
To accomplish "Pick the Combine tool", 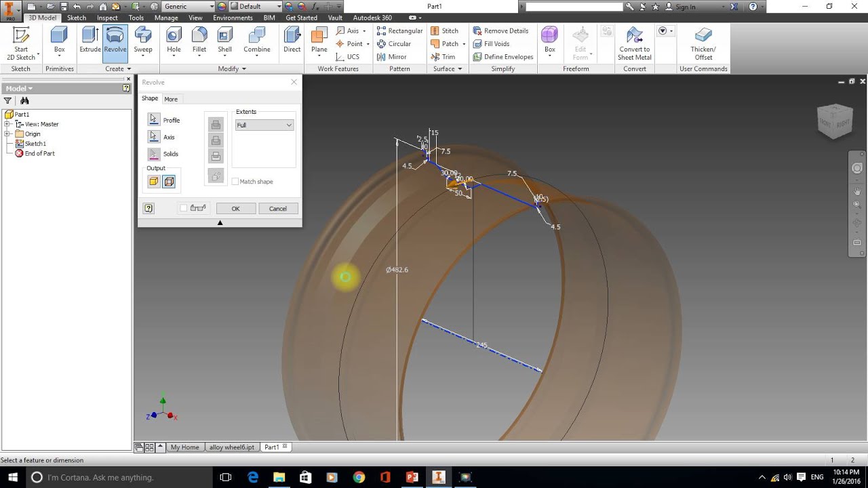I will (257, 39).
